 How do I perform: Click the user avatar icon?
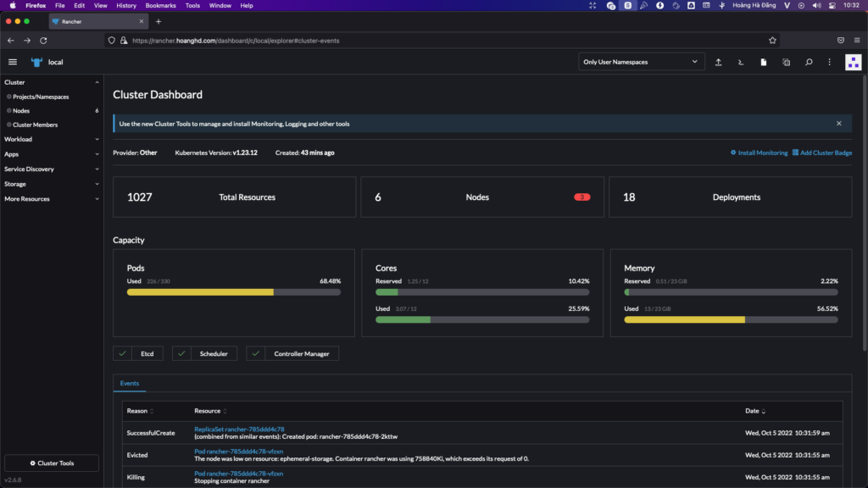click(x=853, y=62)
